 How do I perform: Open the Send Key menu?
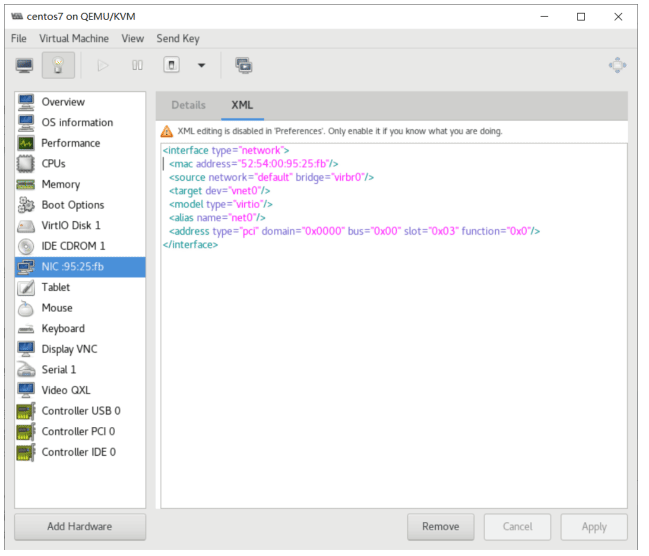[x=178, y=39]
